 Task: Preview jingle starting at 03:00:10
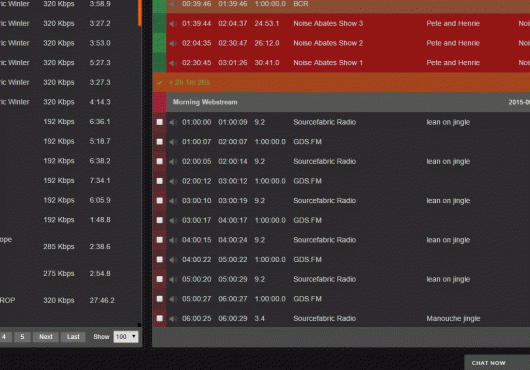(173, 201)
